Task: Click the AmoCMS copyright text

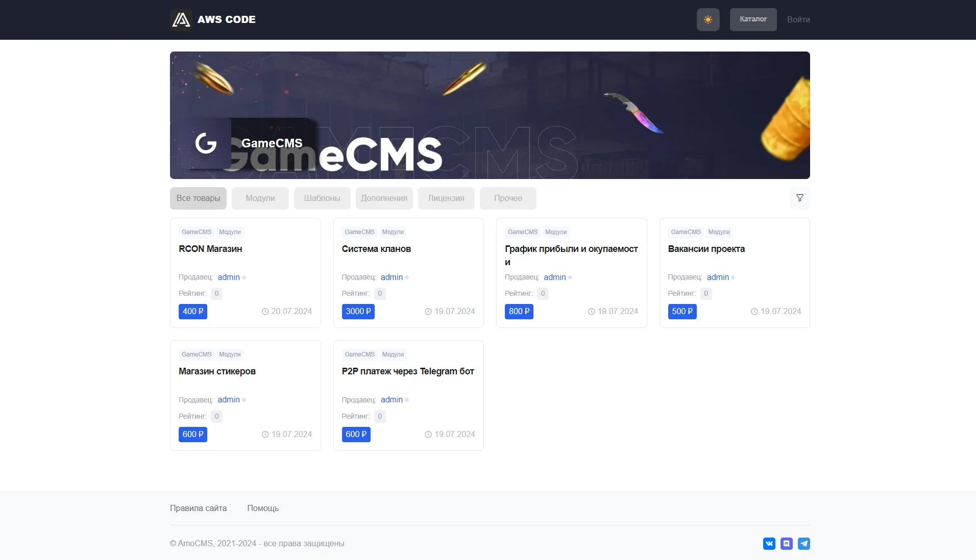Action: [257, 543]
